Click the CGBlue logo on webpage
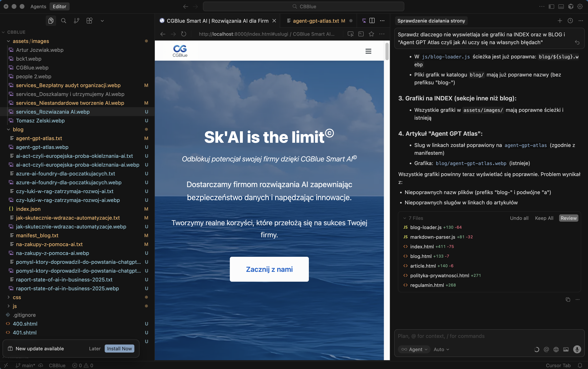The height and width of the screenshot is (369, 588). tap(180, 51)
